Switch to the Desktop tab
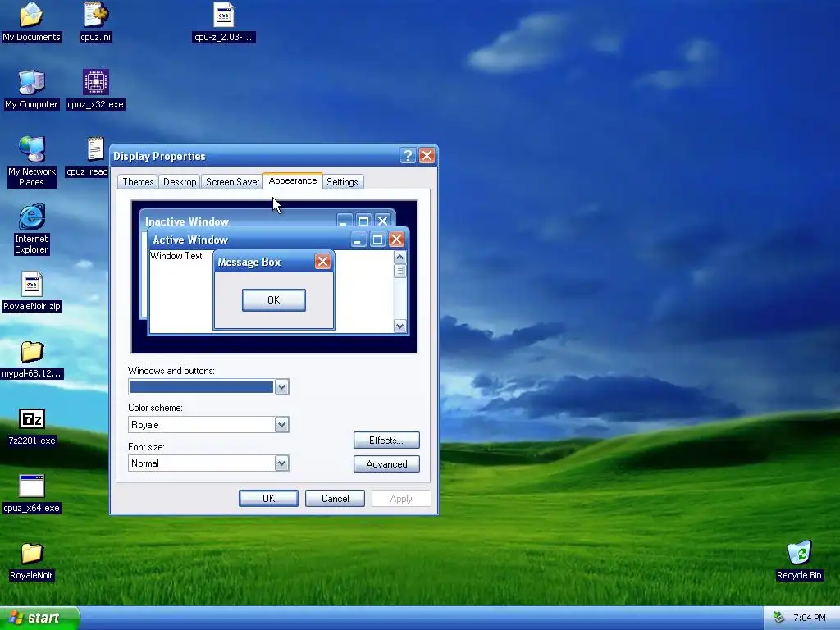The width and height of the screenshot is (840, 630). [x=180, y=182]
